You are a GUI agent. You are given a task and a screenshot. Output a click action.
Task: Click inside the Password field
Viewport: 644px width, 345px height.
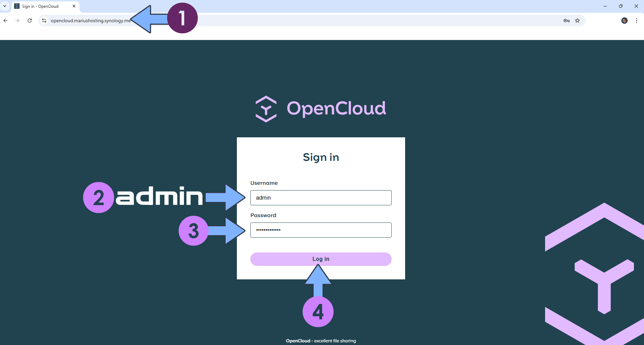(x=321, y=230)
